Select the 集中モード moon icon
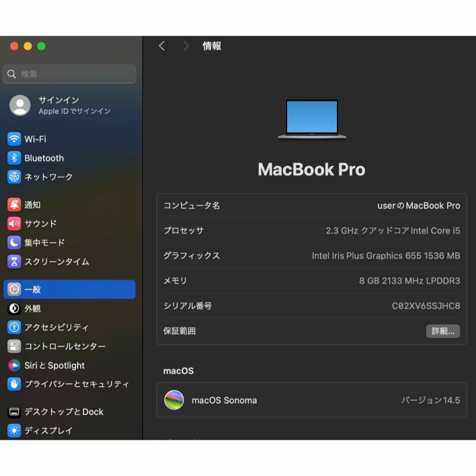 pyautogui.click(x=14, y=242)
